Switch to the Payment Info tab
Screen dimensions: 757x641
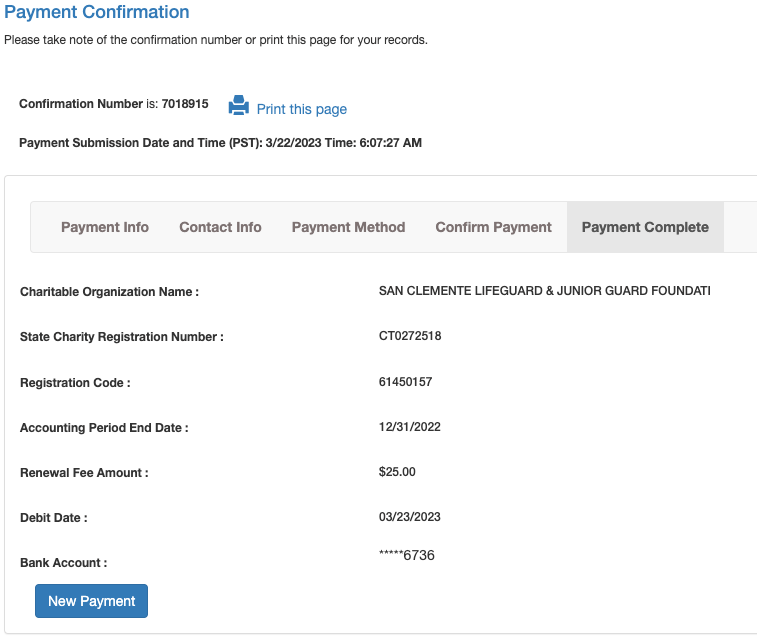coord(105,227)
